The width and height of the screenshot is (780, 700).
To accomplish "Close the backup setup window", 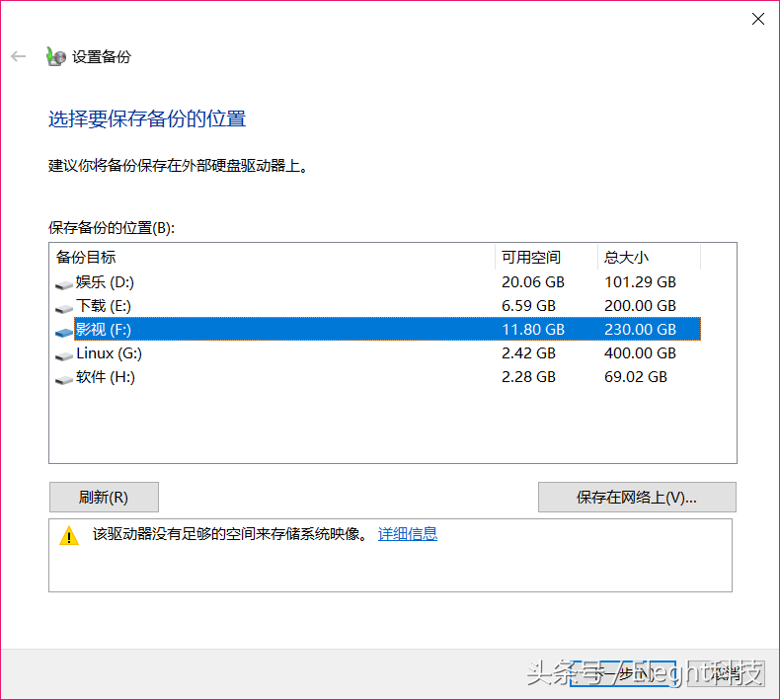I will [x=757, y=19].
